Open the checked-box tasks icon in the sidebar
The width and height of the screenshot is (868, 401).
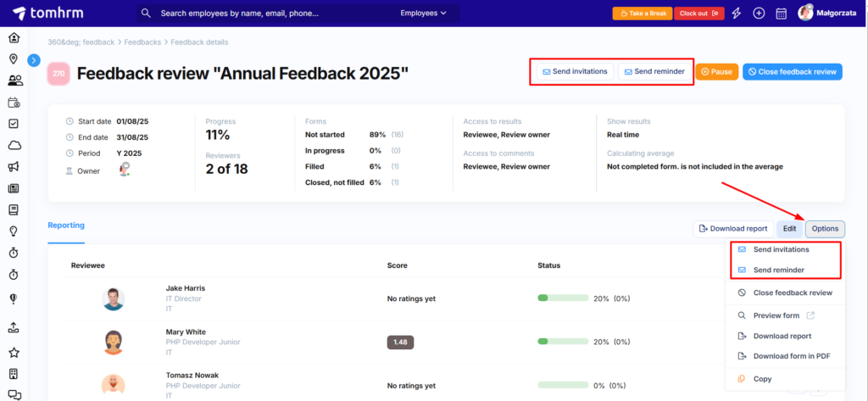point(14,124)
